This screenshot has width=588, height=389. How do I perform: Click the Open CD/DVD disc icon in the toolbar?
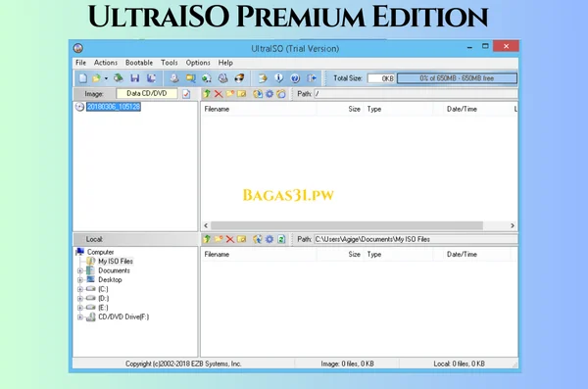coord(119,78)
